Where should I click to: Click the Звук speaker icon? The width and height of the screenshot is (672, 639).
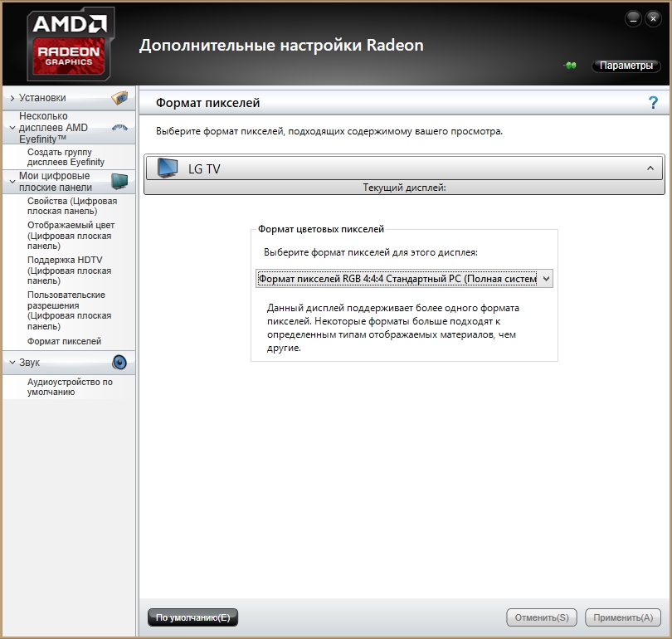pos(119,363)
